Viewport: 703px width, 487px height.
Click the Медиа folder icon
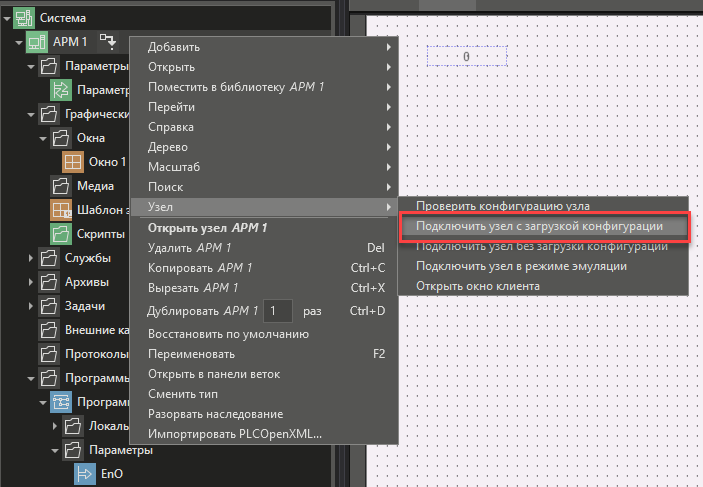(x=61, y=186)
